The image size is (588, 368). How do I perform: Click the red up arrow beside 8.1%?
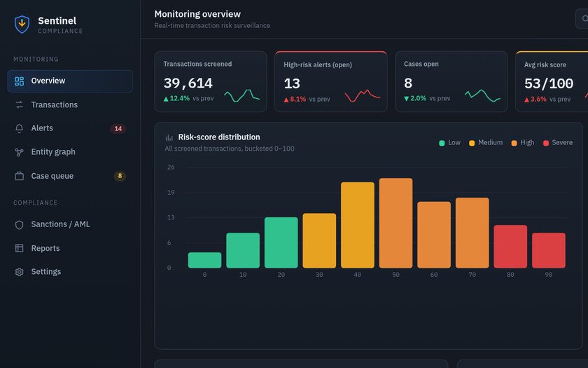[x=286, y=100]
